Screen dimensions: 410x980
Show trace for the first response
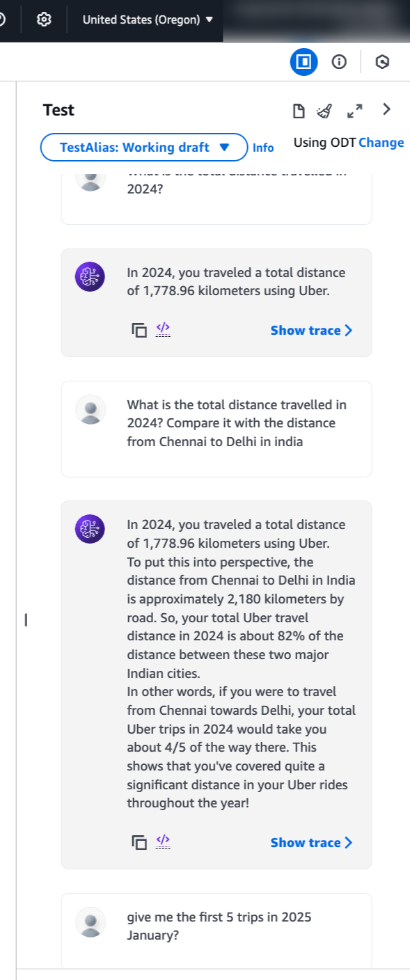[311, 331]
